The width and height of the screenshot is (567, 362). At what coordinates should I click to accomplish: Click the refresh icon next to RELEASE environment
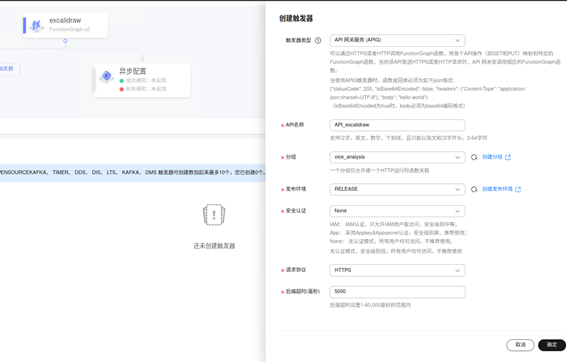tap(474, 189)
